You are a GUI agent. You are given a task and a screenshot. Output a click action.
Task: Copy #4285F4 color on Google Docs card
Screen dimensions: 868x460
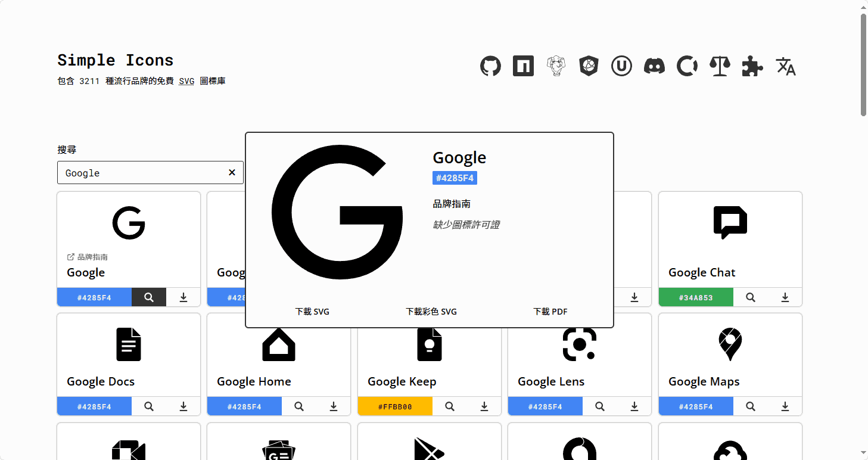coord(94,406)
